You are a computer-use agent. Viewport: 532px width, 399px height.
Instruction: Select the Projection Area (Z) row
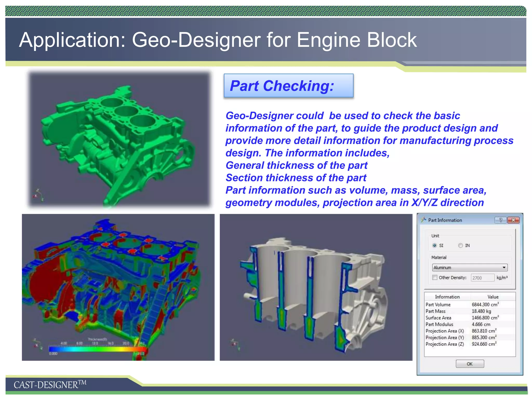click(470, 344)
